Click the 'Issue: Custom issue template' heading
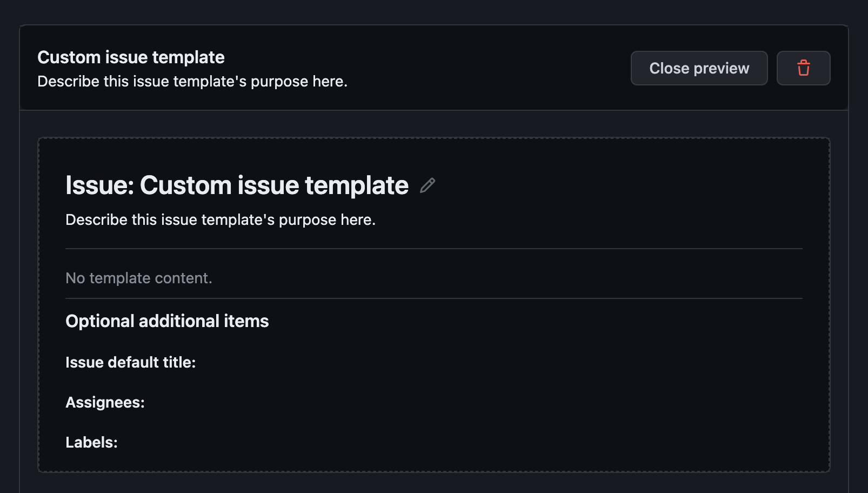Screen dimensions: 868x493 click(x=237, y=185)
